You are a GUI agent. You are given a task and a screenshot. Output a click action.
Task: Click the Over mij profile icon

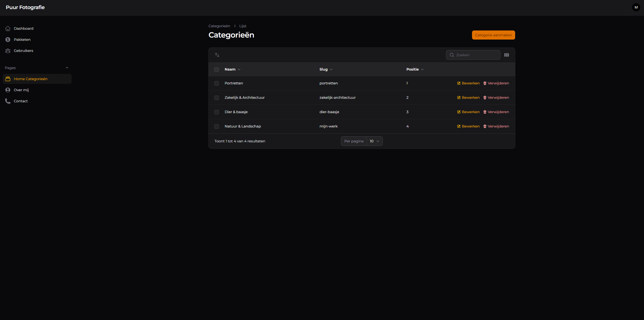8,90
